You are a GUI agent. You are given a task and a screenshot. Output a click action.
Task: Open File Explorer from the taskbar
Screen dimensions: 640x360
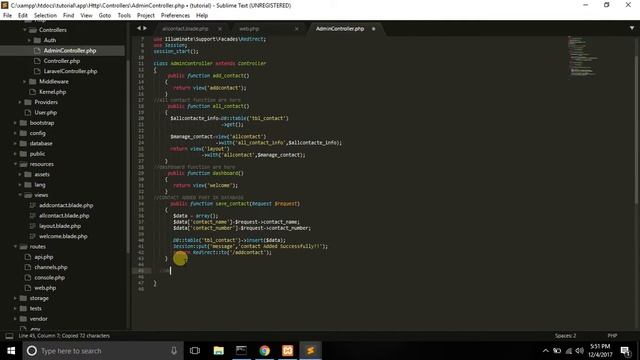click(219, 351)
